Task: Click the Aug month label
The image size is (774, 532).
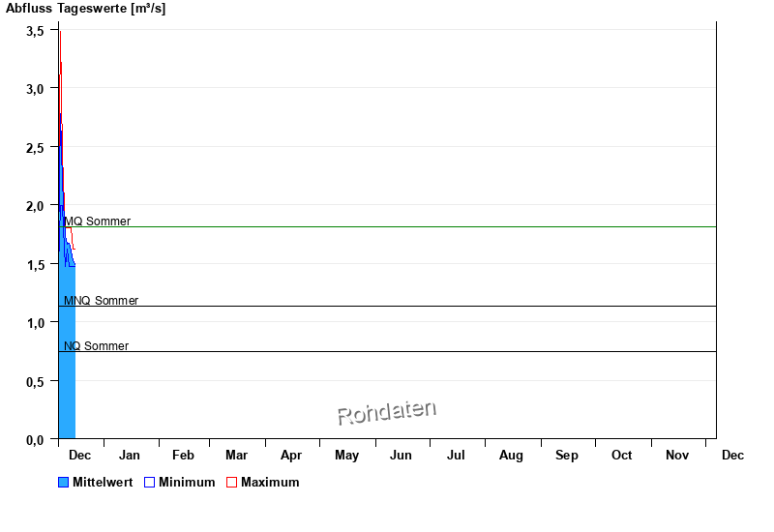Action: pos(511,456)
